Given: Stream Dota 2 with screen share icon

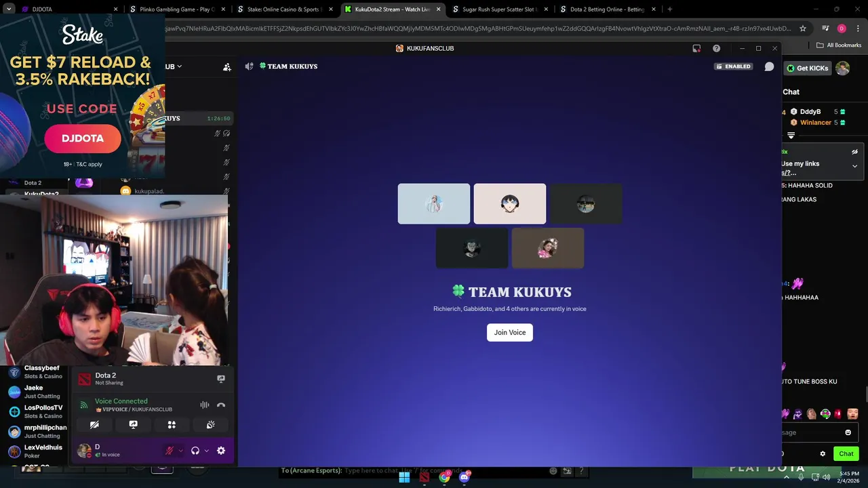Looking at the screenshot, I should [x=221, y=379].
